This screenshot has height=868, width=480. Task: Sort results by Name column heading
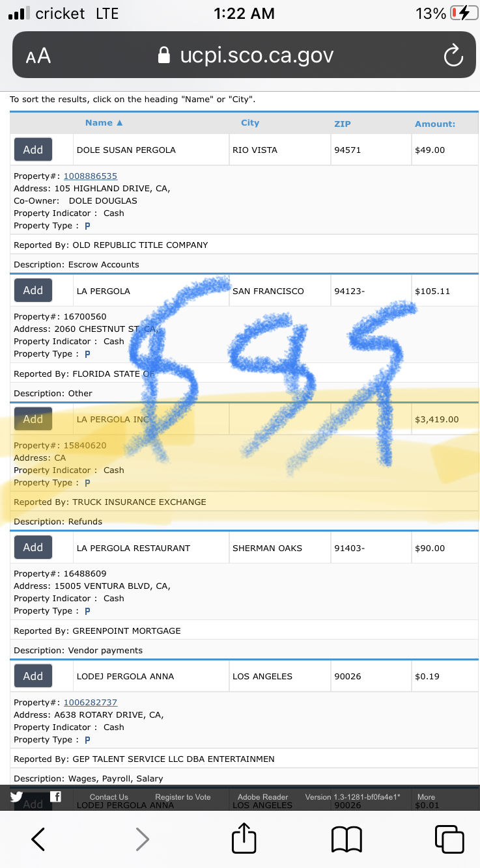[x=104, y=123]
